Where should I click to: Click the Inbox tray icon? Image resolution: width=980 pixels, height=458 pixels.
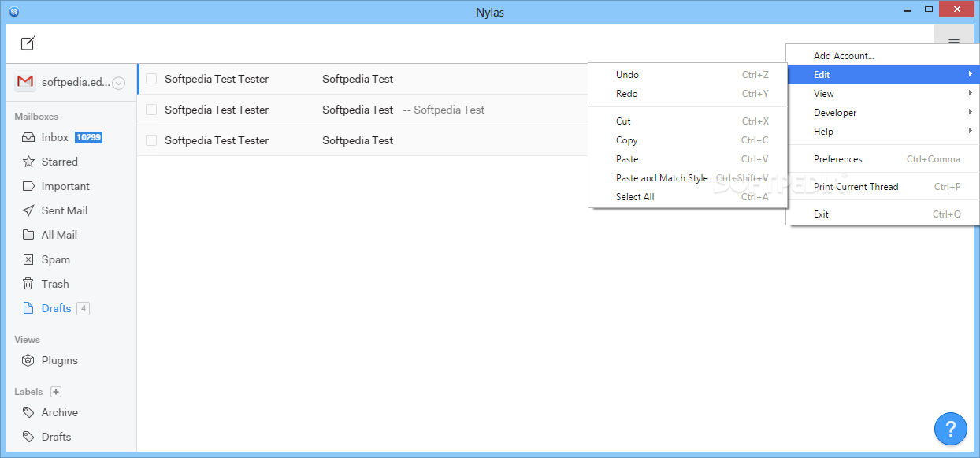[28, 137]
